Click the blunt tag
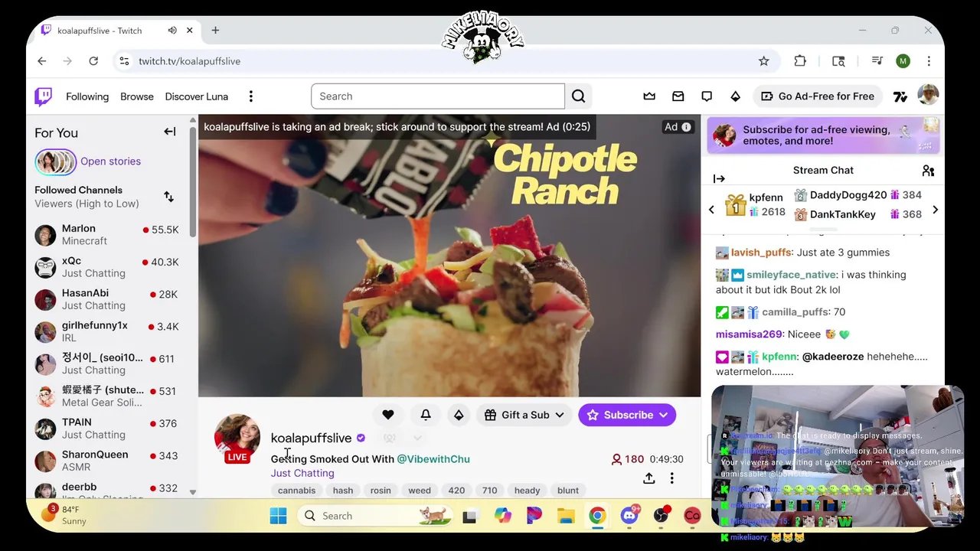 (x=568, y=491)
